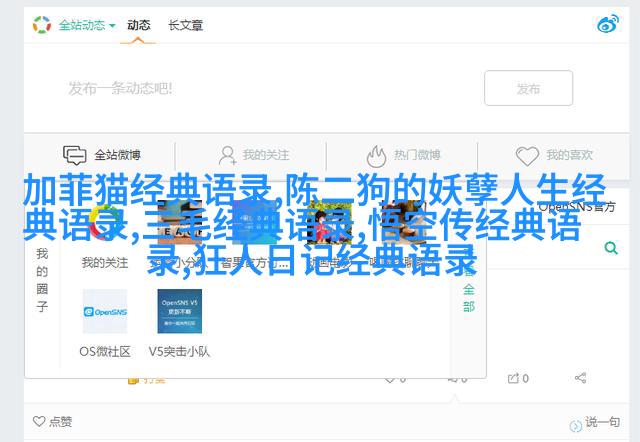This screenshot has width=640, height=442.
Task: Click the 发布 button
Action: click(529, 88)
